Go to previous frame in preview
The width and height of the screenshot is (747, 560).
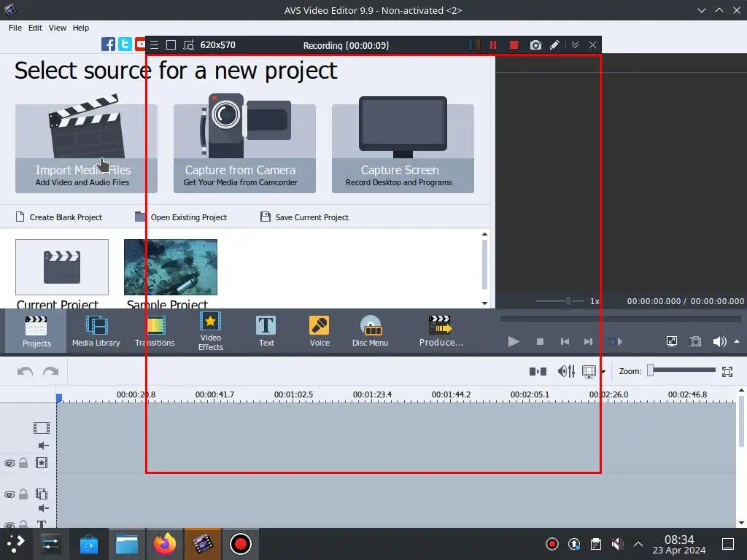pyautogui.click(x=565, y=341)
